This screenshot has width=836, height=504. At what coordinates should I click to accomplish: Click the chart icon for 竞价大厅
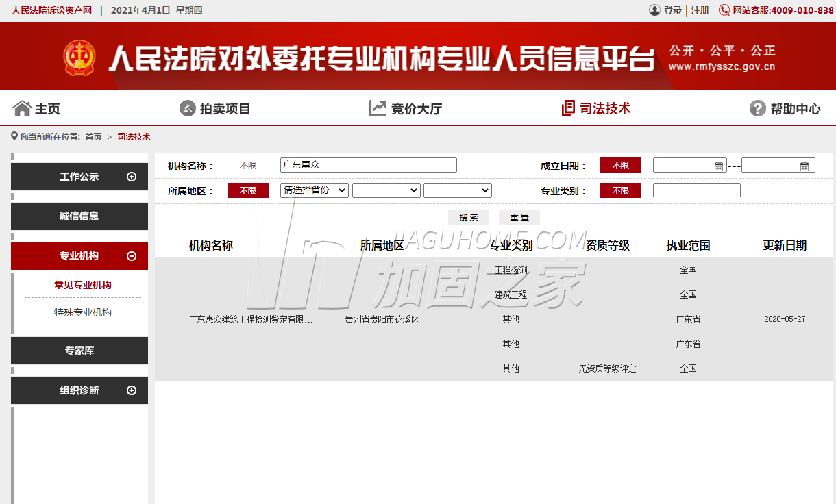(377, 108)
